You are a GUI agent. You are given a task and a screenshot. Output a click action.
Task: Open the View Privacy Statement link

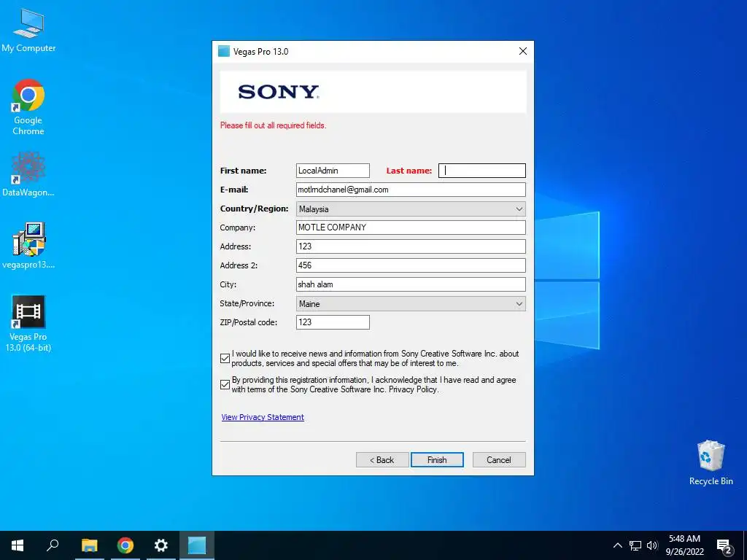[x=263, y=417]
